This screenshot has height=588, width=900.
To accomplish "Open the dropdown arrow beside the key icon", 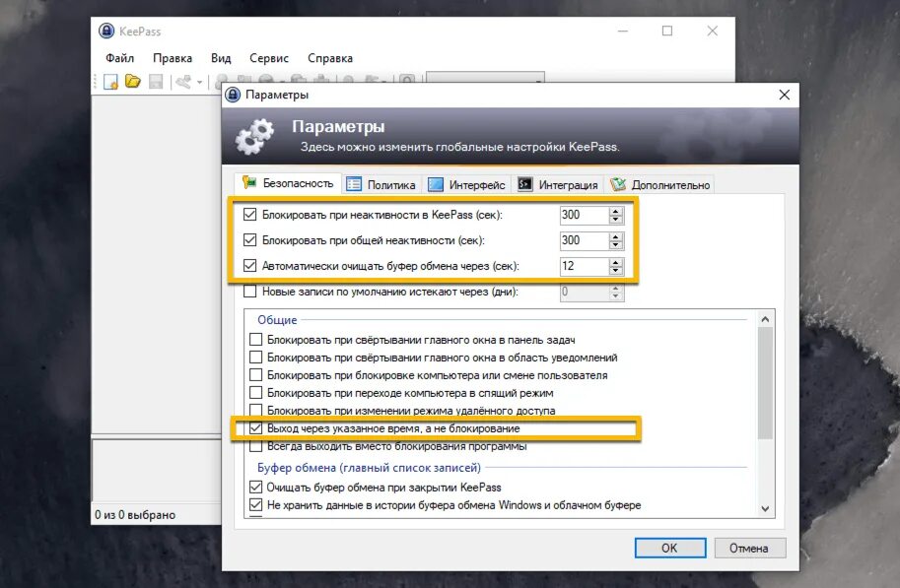I will point(200,82).
